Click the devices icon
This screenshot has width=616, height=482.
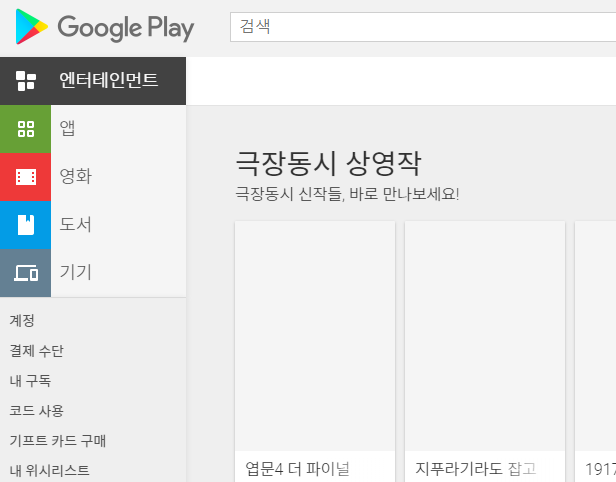[26, 273]
